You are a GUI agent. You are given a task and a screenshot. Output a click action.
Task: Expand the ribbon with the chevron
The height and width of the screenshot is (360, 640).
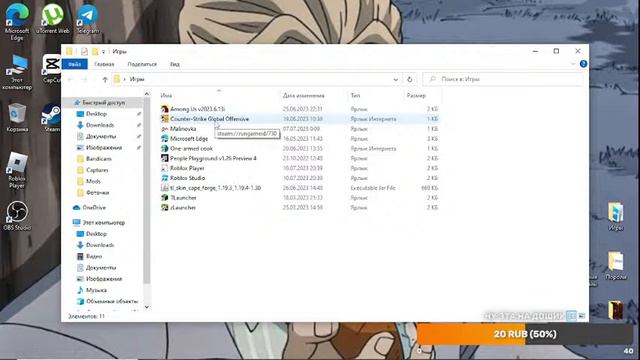573,64
